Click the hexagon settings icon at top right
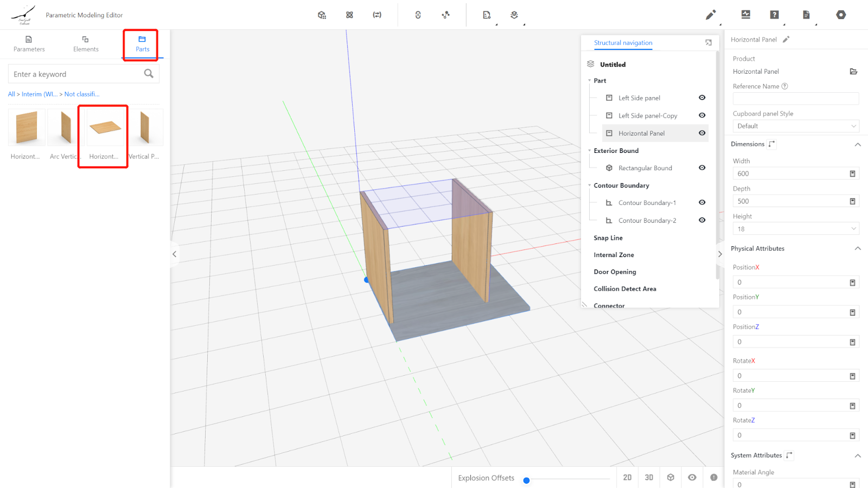Screen dimensions: 868x488 [841, 15]
